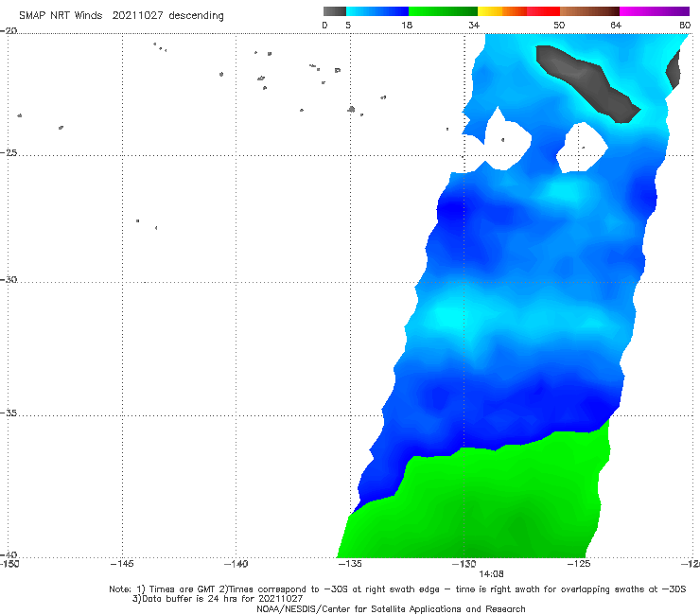Viewport: 700px width, 615px height.
Task: Click the latitude label '-30'
Action: (9, 279)
